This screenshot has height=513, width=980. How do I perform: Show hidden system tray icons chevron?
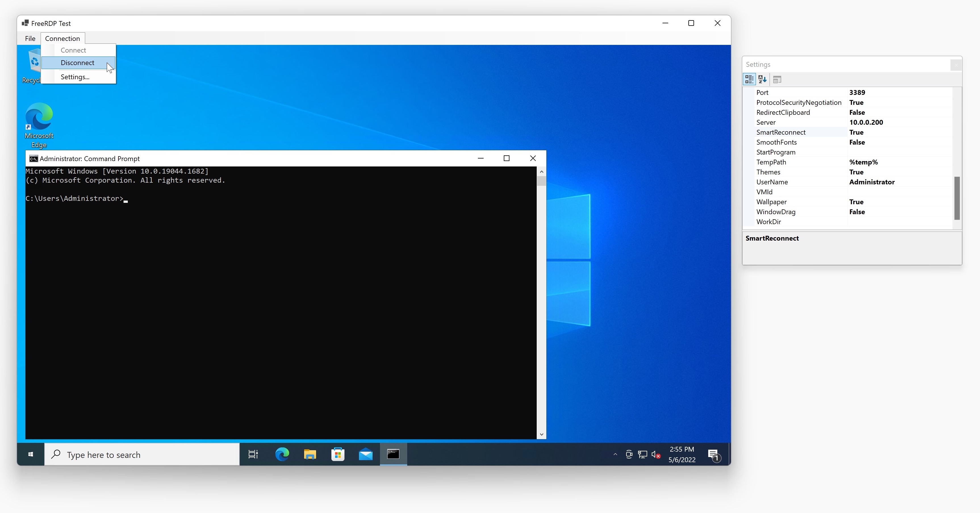click(615, 454)
